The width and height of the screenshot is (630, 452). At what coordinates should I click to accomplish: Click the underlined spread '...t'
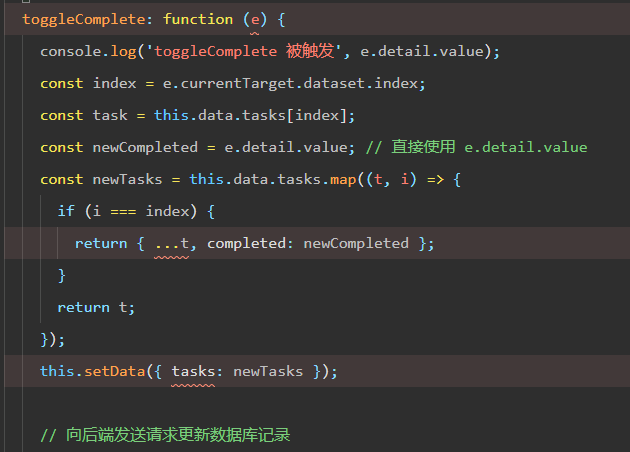[x=172, y=243]
